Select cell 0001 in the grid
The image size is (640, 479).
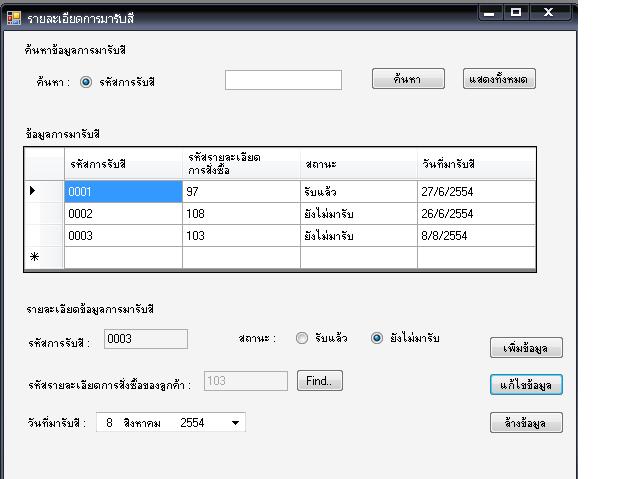pos(123,192)
